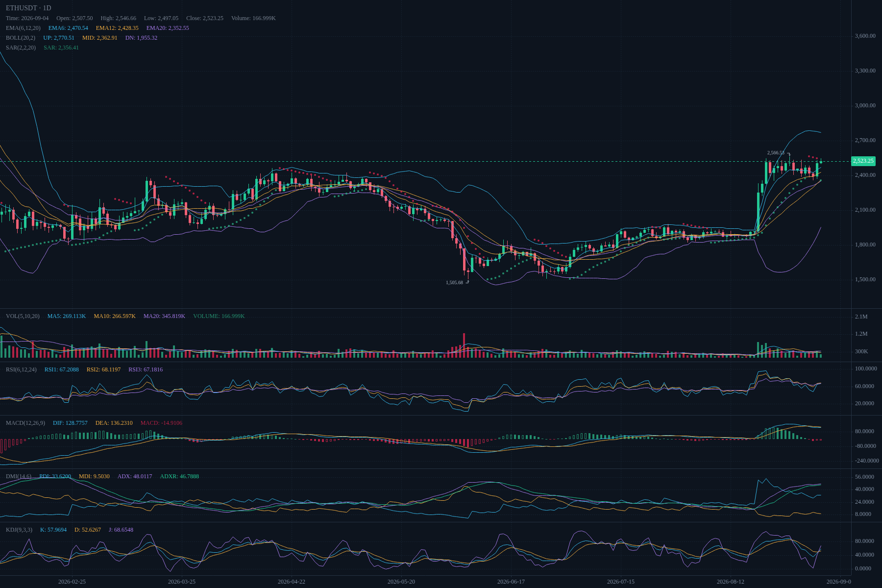Click the ADXR value in DMI legend
Viewport: 882px width, 588px height.
(x=179, y=476)
